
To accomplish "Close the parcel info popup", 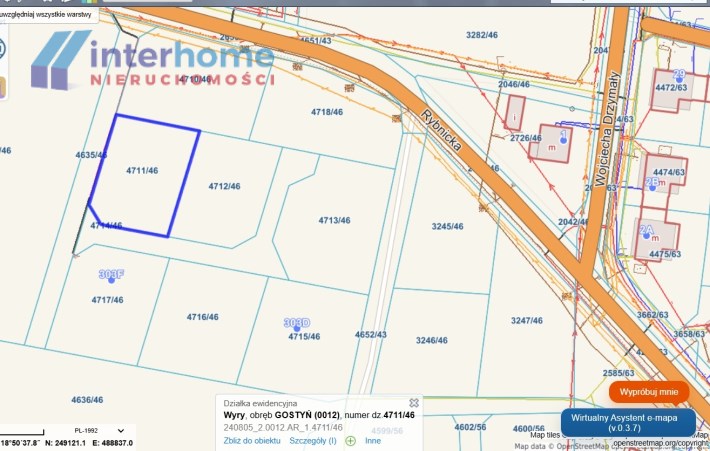I will tap(414, 403).
